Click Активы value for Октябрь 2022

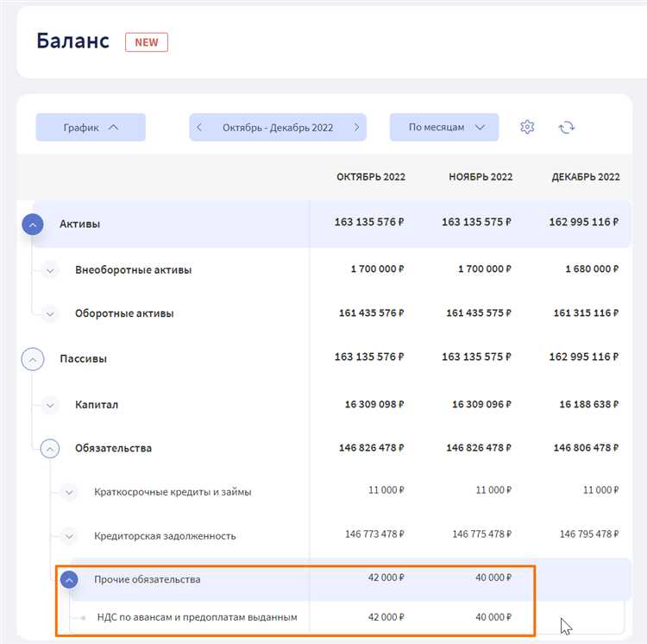coord(369,223)
